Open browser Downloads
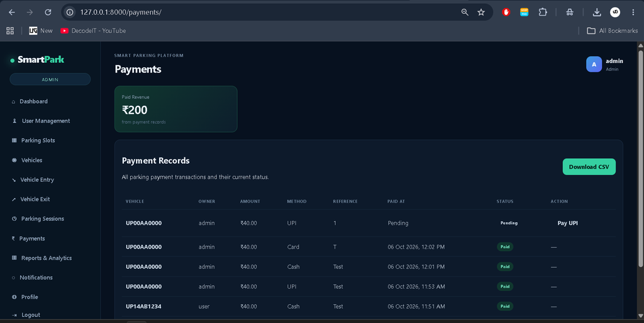Viewport: 644px width, 323px height. click(x=597, y=13)
